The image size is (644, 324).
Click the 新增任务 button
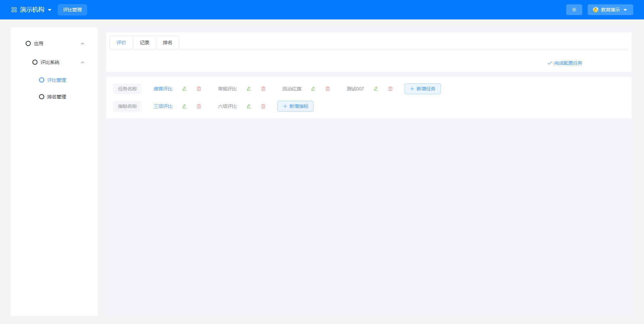[x=423, y=89]
